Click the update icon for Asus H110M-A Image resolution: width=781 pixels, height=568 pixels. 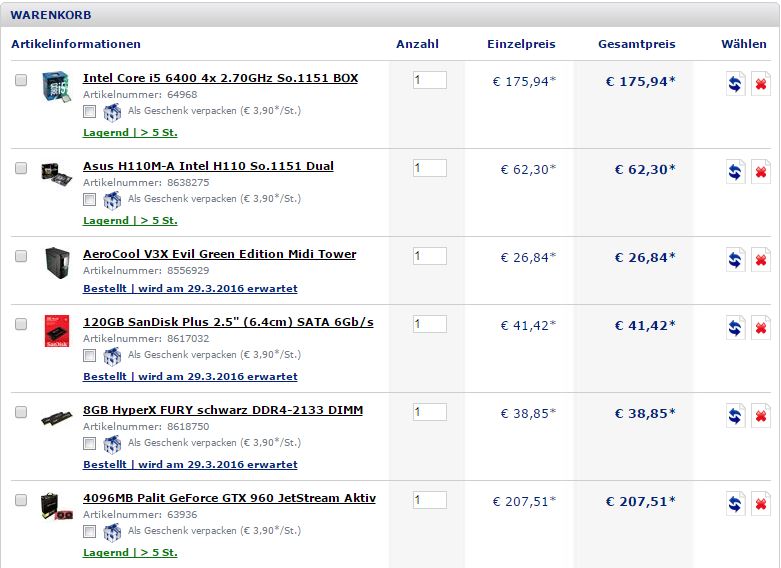(735, 172)
